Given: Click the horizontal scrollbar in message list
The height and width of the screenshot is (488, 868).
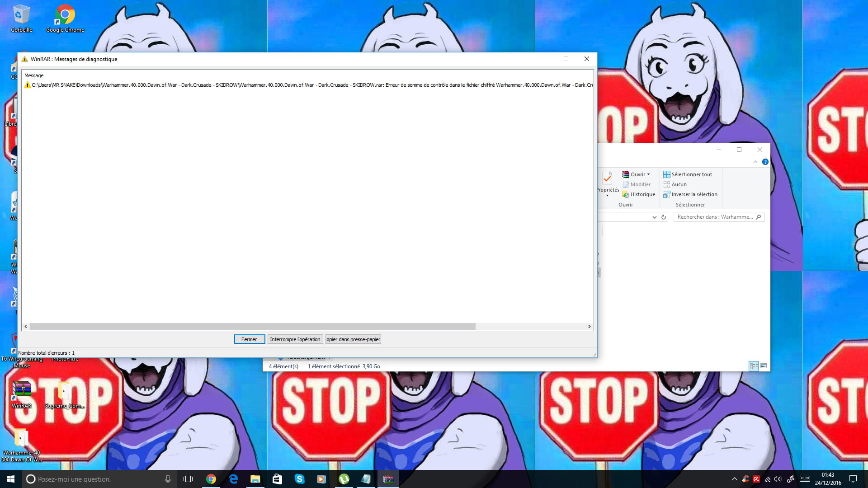Looking at the screenshot, I should [252, 326].
